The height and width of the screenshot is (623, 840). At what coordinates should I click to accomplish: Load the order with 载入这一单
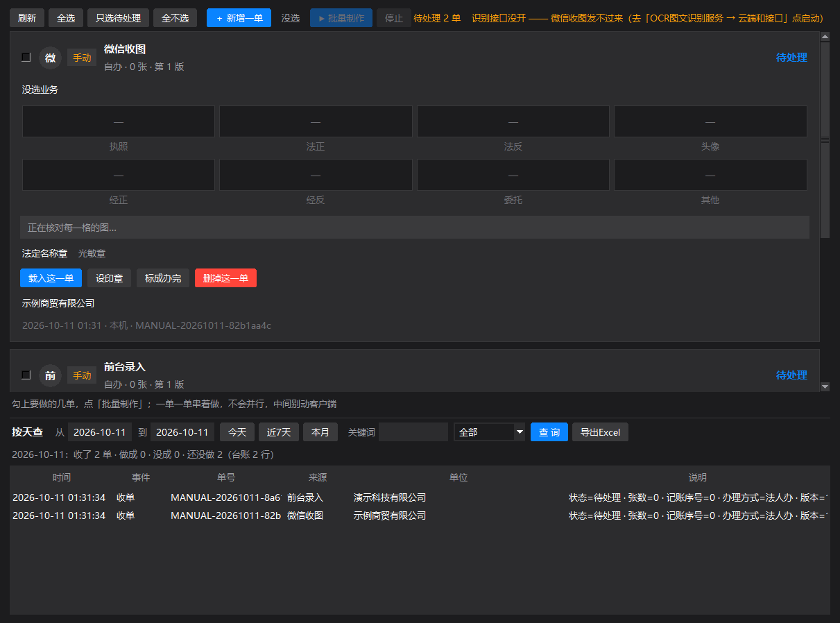(51, 278)
